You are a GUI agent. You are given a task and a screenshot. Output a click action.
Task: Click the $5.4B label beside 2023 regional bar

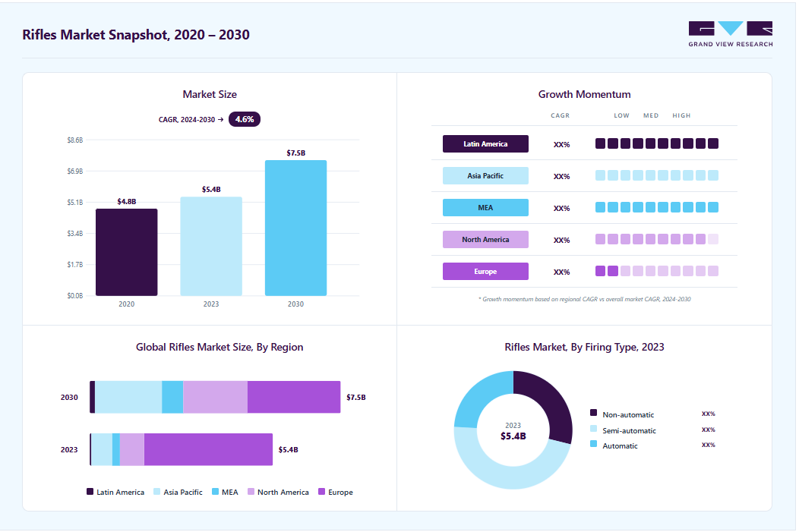[x=289, y=449]
